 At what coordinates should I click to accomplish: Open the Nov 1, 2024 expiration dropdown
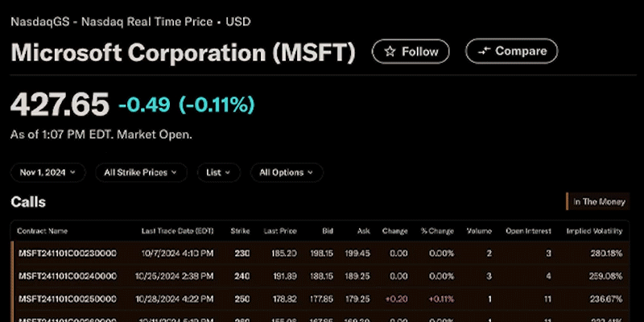[x=48, y=172]
